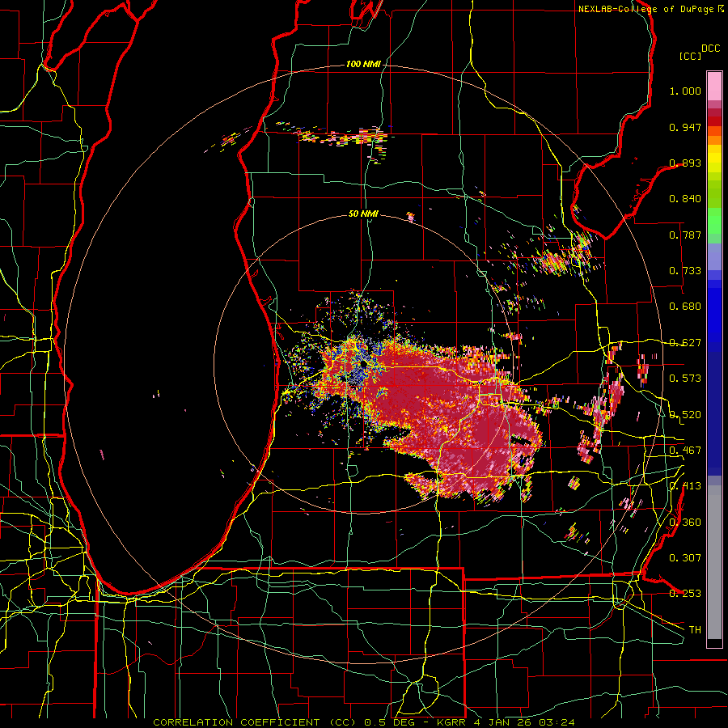Image resolution: width=728 pixels, height=728 pixels.
Task: Click the 100 NMI range ring label
Action: pos(363,64)
